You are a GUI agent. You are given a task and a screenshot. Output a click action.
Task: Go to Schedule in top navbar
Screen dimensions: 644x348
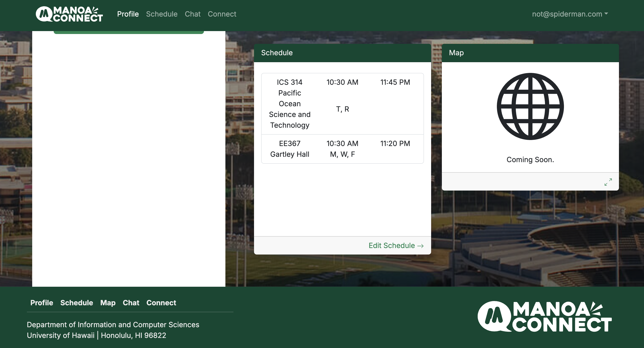coord(161,14)
